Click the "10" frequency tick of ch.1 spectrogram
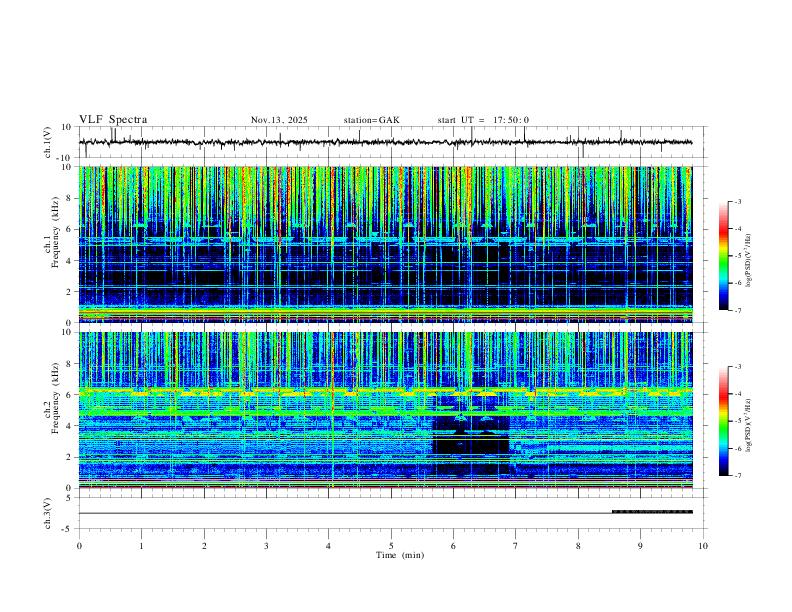 67,167
